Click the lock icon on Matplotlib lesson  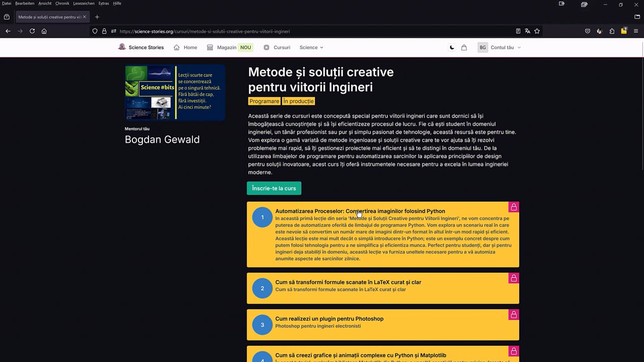tap(514, 351)
